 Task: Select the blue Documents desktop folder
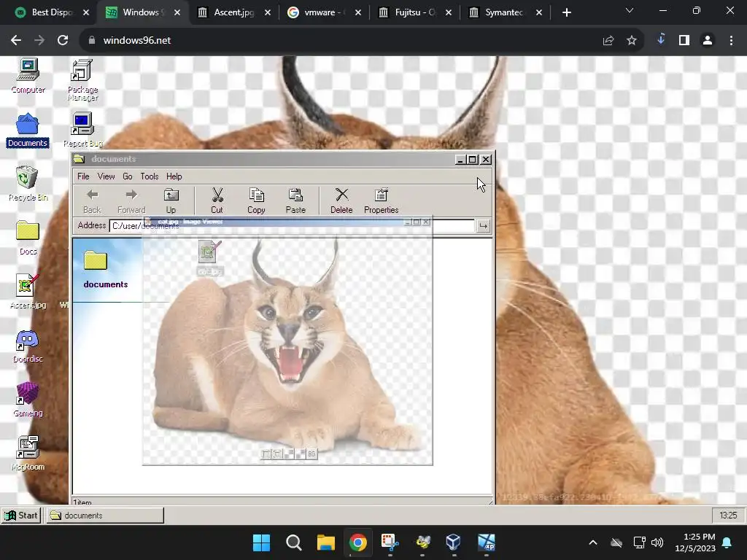pos(28,131)
